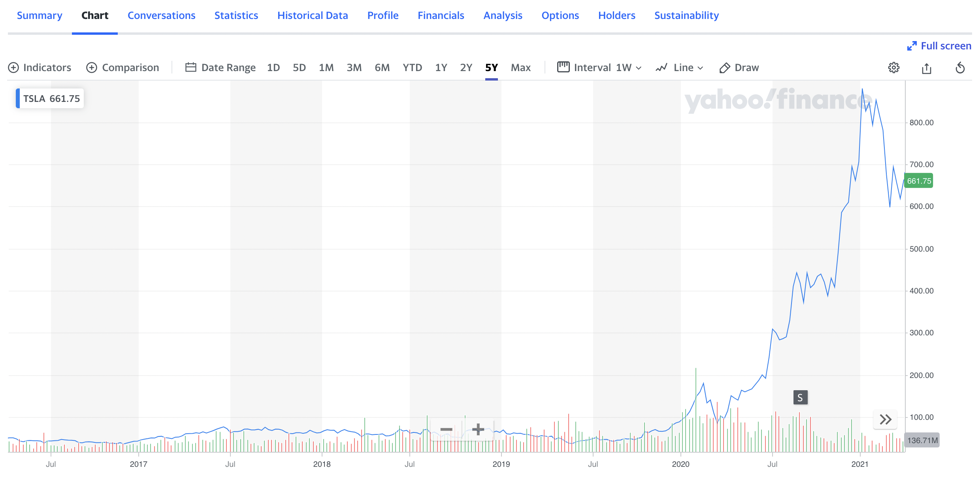Open the Sustainability tab

(x=687, y=15)
